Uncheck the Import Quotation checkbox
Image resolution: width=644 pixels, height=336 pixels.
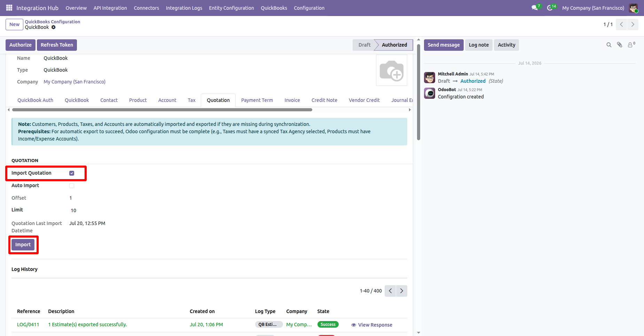click(72, 173)
